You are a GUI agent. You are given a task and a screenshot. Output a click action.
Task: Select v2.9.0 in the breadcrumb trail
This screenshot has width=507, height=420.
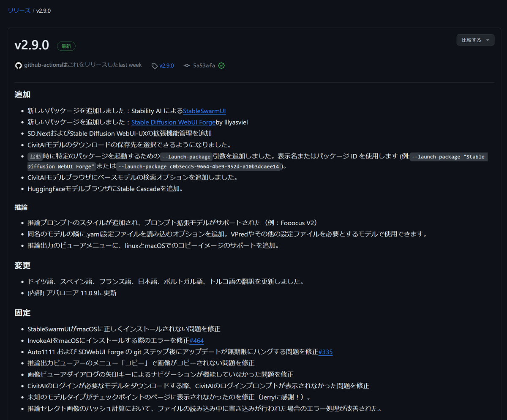click(x=43, y=11)
